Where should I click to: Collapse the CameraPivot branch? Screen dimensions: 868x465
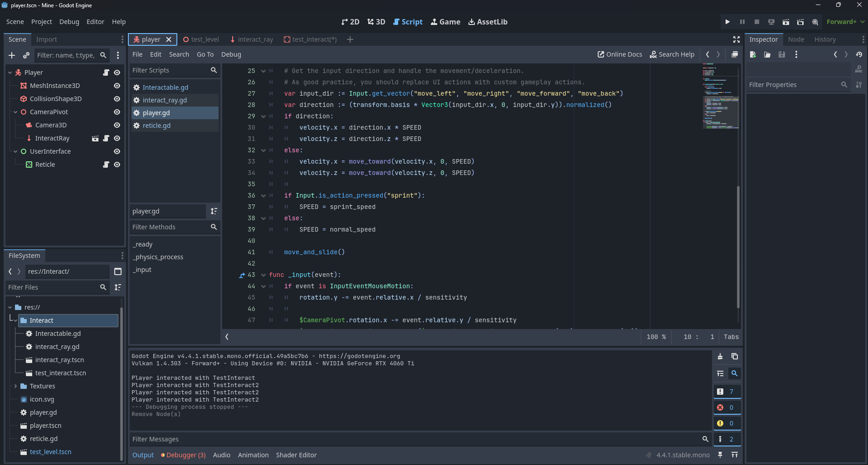click(16, 112)
